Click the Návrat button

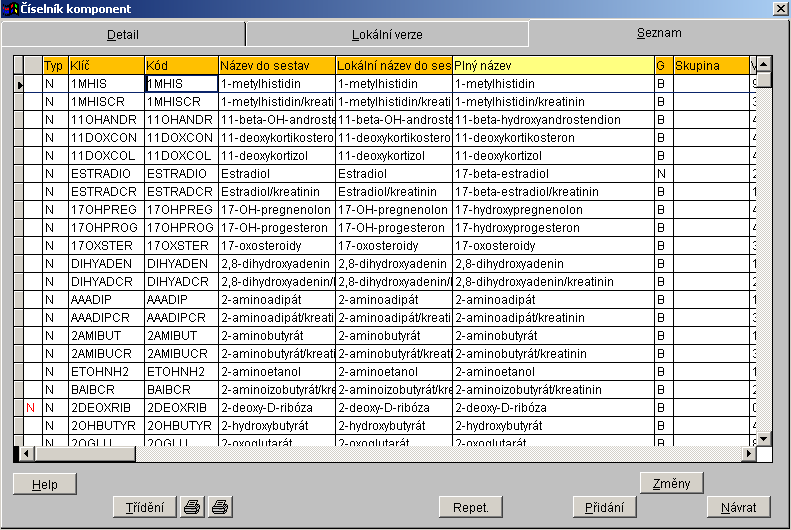tap(738, 507)
